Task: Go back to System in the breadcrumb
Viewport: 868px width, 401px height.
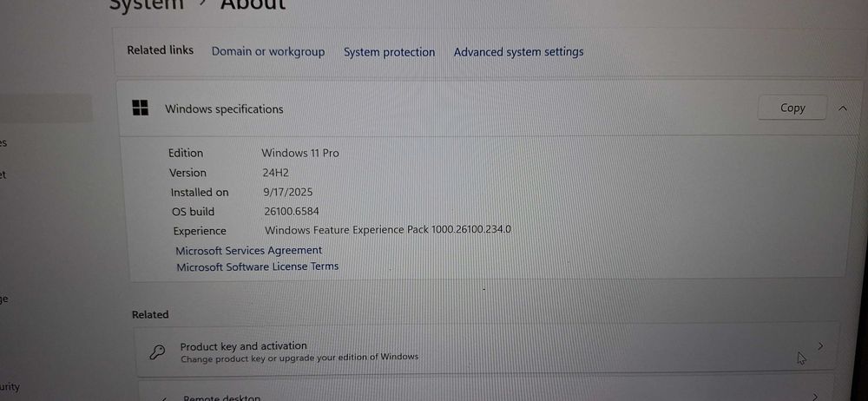Action: [146, 4]
